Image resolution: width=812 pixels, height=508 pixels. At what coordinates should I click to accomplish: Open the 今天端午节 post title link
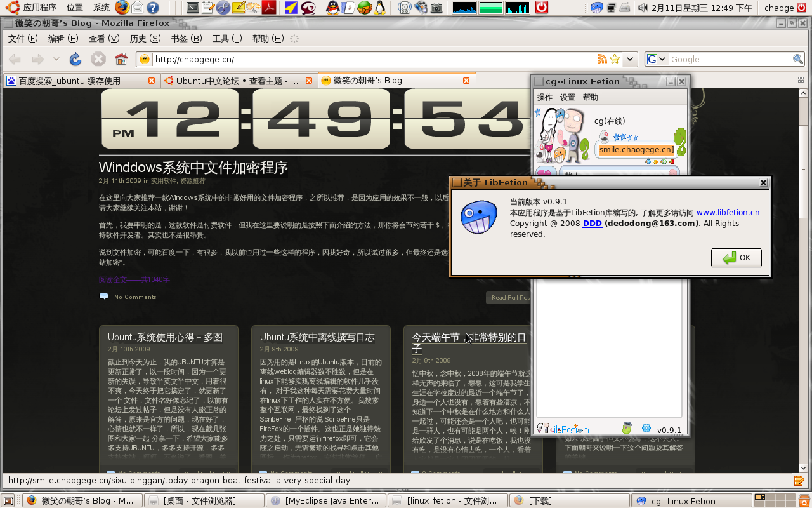click(x=469, y=343)
